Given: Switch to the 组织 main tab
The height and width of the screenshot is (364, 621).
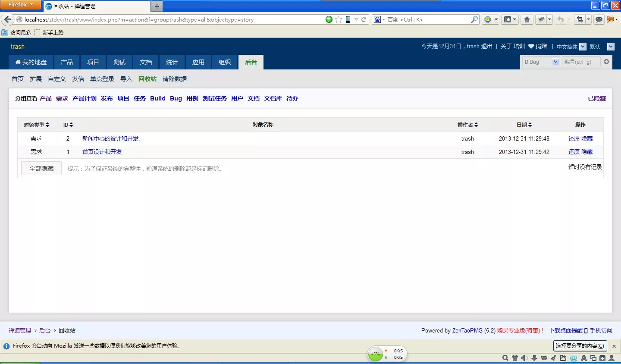Looking at the screenshot, I should pos(225,62).
